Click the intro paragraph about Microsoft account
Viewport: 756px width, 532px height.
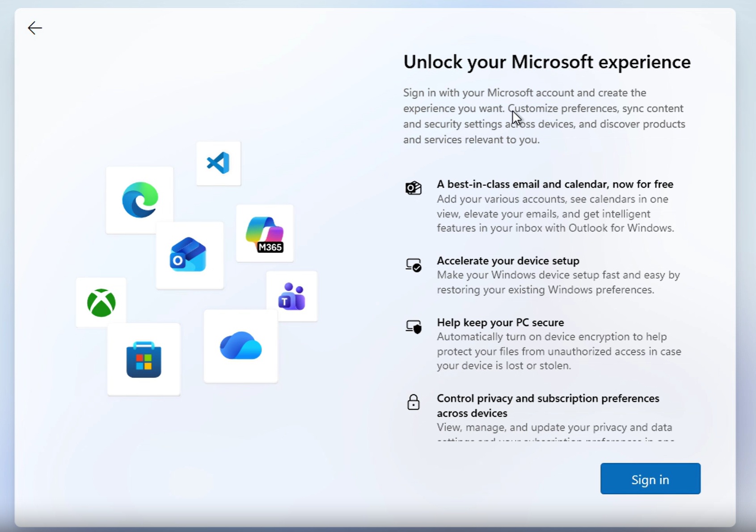pyautogui.click(x=544, y=116)
